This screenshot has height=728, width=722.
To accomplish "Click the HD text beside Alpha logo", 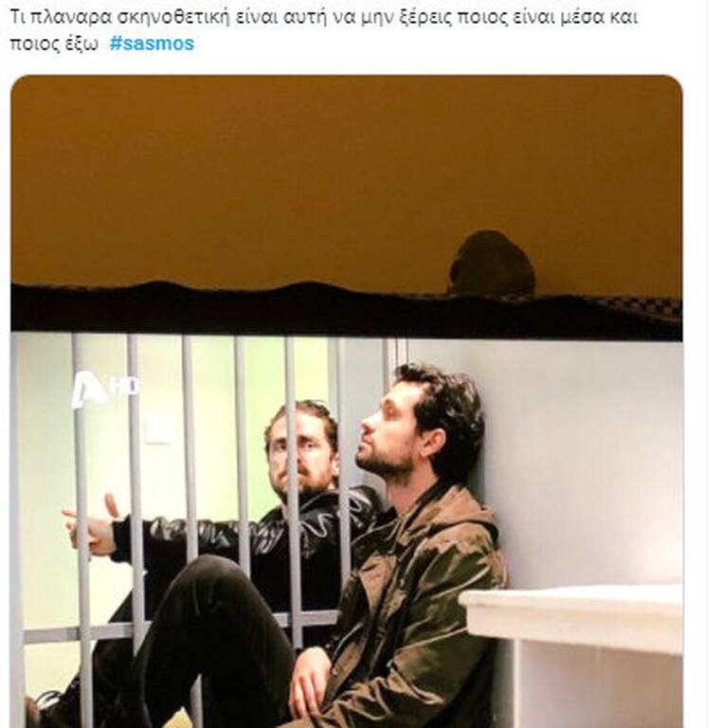I will 124,387.
